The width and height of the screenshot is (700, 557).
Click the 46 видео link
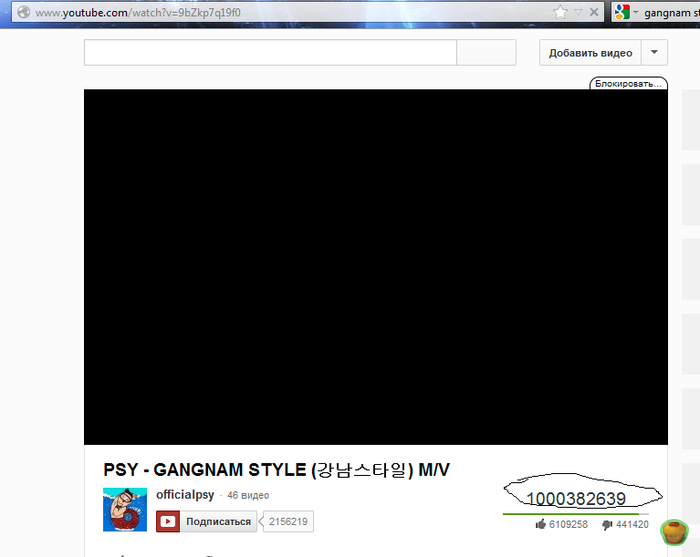pyautogui.click(x=248, y=495)
